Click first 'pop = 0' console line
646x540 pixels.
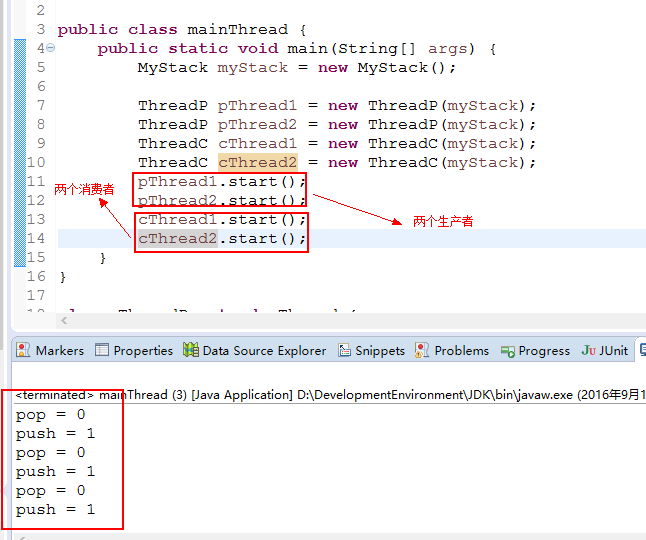(x=50, y=414)
